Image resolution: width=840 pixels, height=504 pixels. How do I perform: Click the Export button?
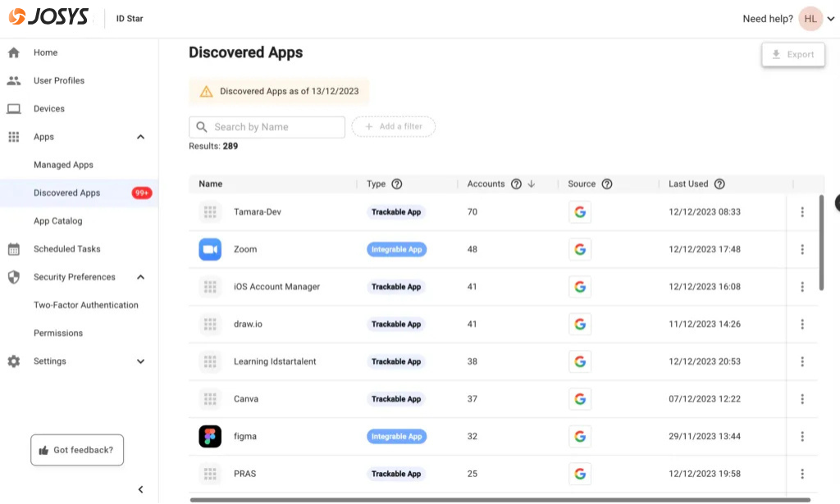click(x=792, y=54)
